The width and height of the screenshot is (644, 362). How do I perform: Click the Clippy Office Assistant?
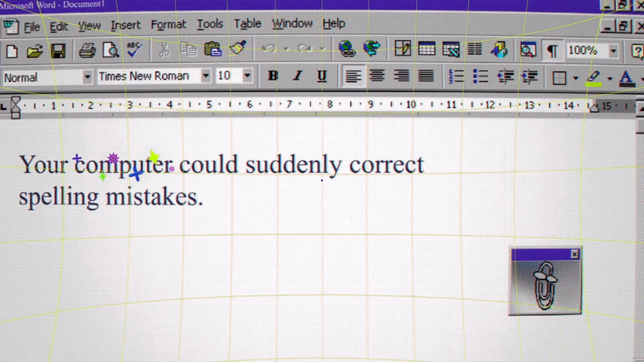[546, 286]
